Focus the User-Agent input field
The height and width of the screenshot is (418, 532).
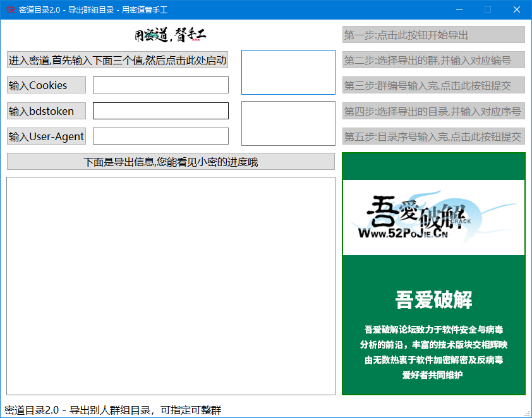(161, 136)
